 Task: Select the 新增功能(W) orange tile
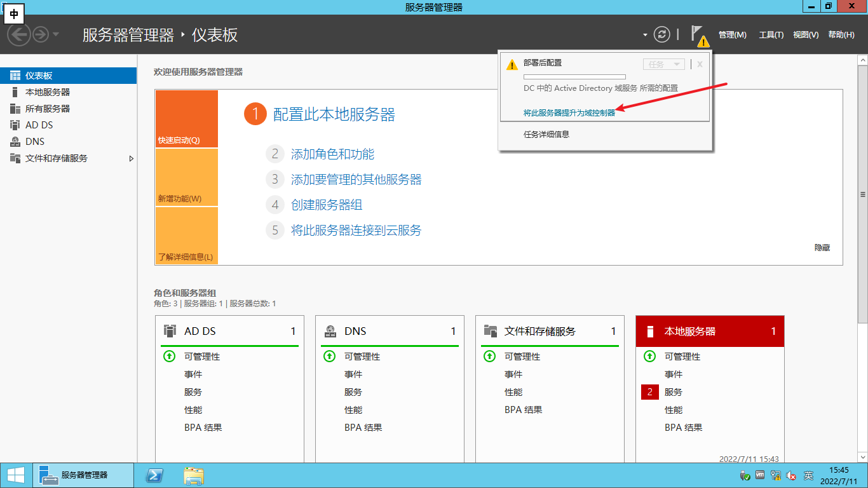[186, 178]
